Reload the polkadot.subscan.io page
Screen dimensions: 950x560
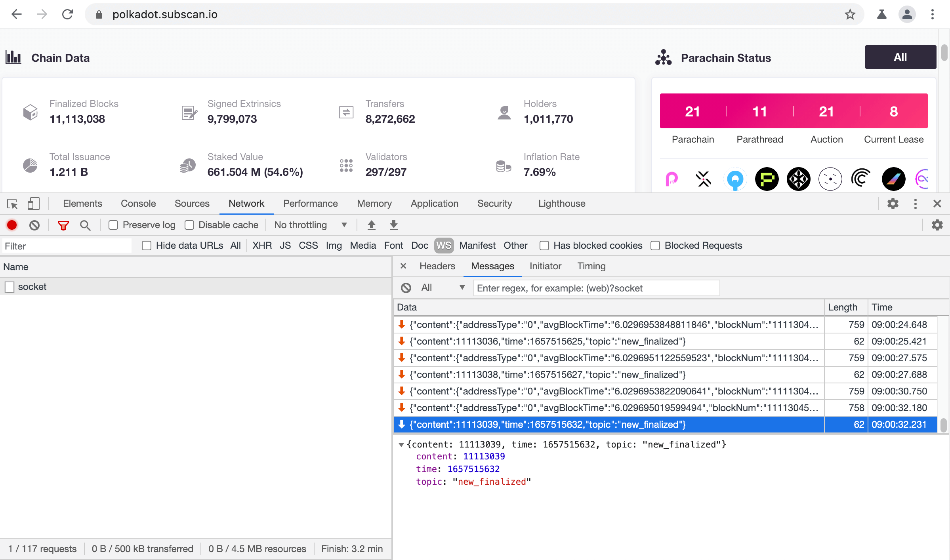68,15
